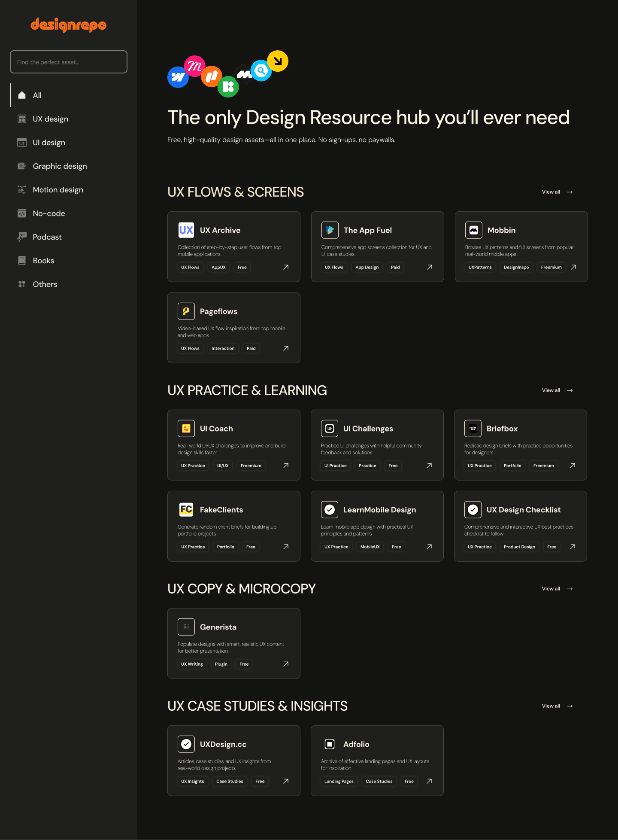Screen dimensions: 618x840
Task: Click the UX Writing tag on Generista
Action: click(x=192, y=664)
